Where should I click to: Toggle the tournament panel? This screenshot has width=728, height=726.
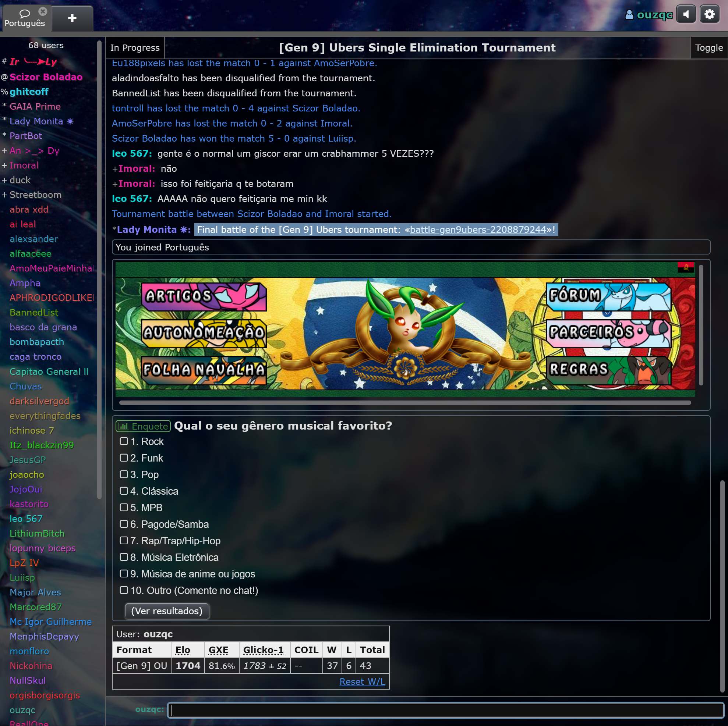(708, 48)
